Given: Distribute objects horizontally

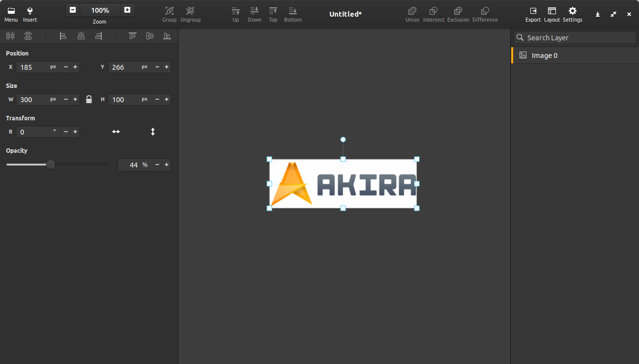Looking at the screenshot, I should click(x=10, y=35).
